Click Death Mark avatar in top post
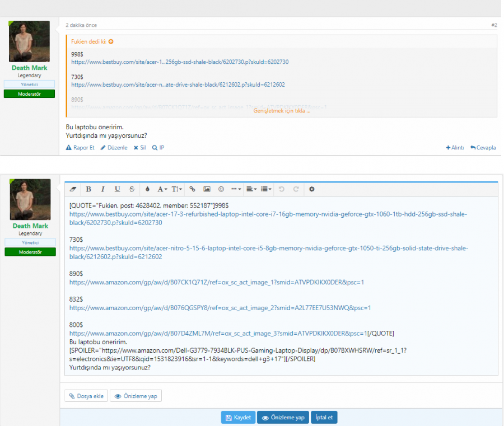Screen dimensions: 504x426 point(29,41)
